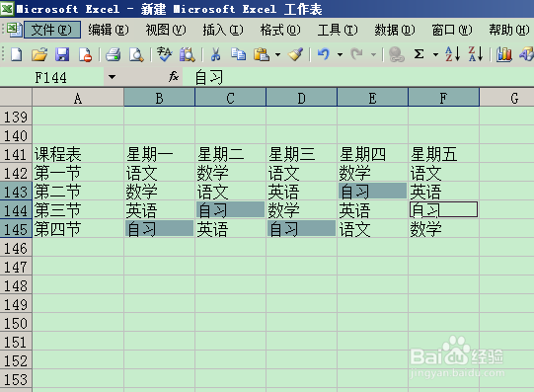
Task: Activate the Format Painter brush
Action: tap(295, 54)
